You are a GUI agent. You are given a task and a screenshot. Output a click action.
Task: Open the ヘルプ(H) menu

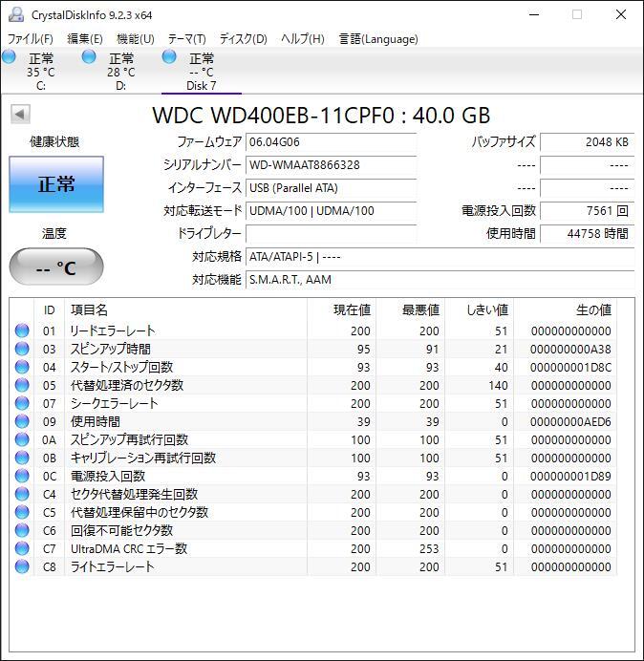click(x=303, y=39)
